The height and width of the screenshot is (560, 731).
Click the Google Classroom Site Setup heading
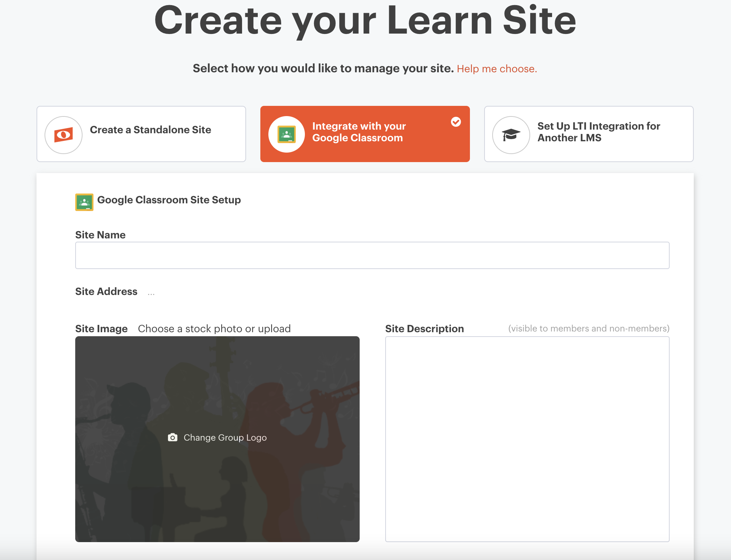click(x=169, y=200)
